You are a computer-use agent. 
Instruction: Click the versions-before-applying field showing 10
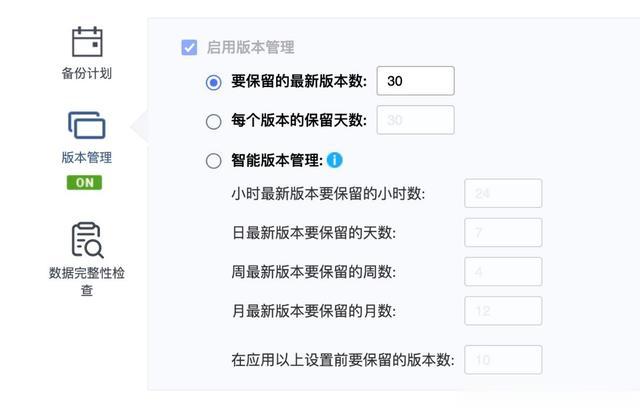(503, 360)
